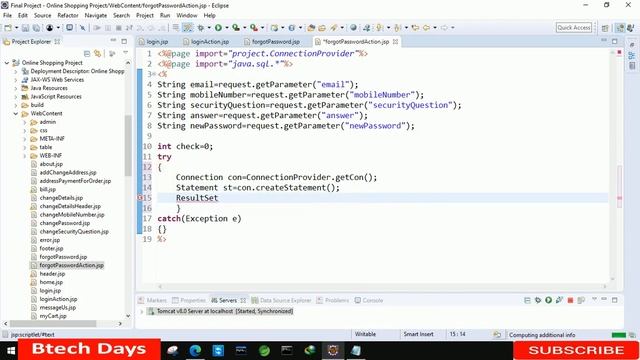
Task: Click the Run Last Tool coverage icon
Action: (236, 28)
